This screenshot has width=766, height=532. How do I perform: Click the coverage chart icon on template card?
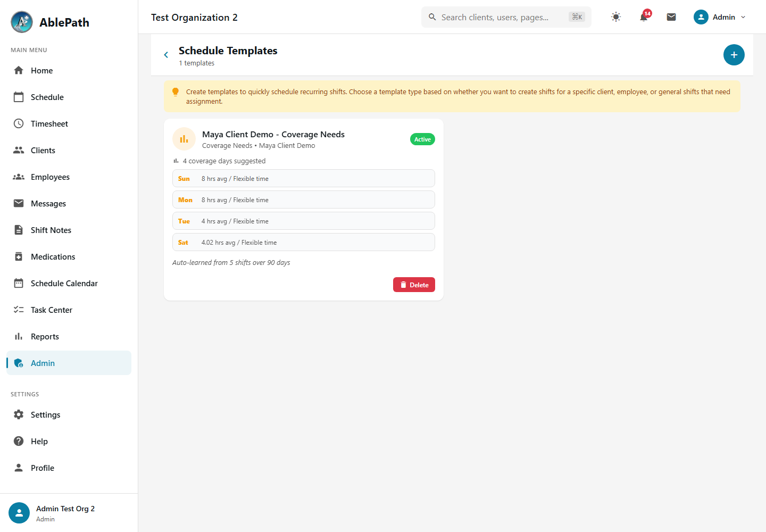tap(184, 139)
